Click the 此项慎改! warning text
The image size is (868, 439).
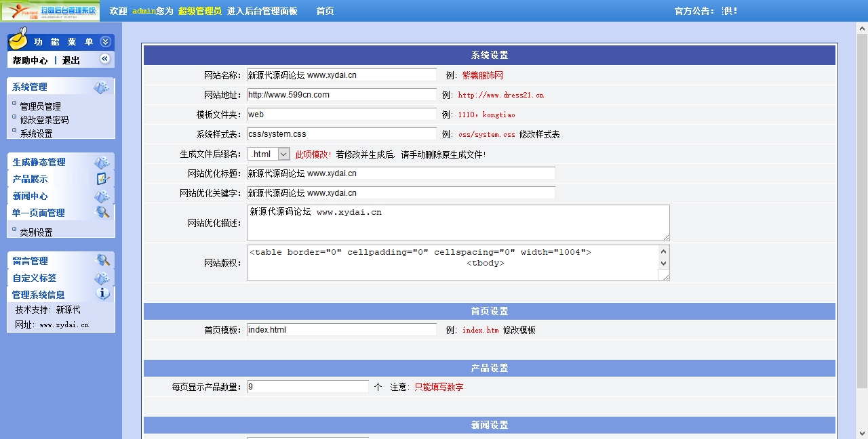[314, 154]
